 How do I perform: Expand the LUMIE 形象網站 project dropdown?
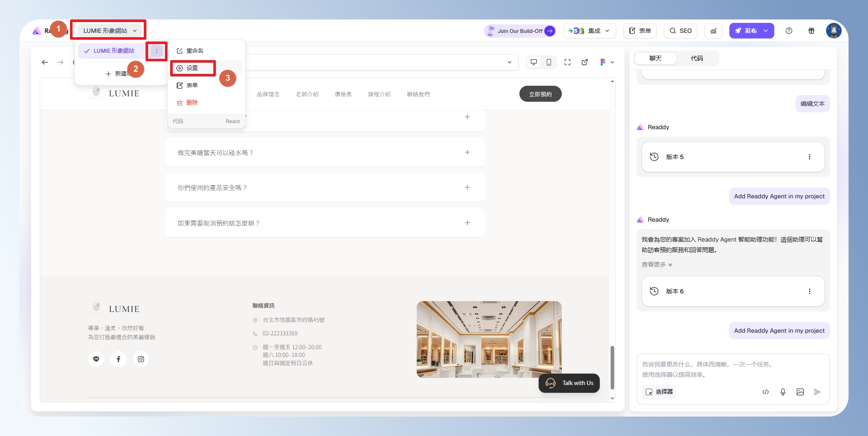click(x=110, y=31)
